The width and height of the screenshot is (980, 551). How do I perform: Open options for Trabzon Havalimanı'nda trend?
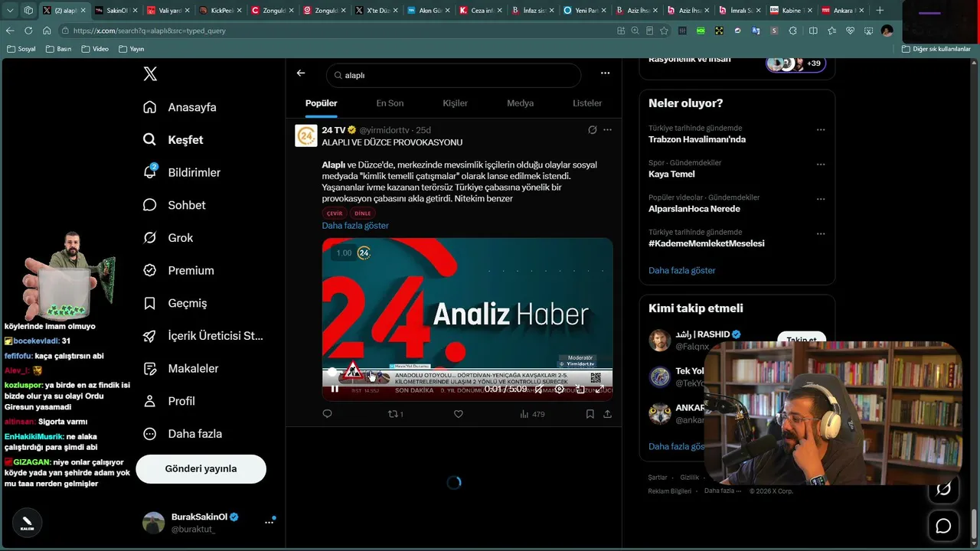pyautogui.click(x=821, y=130)
